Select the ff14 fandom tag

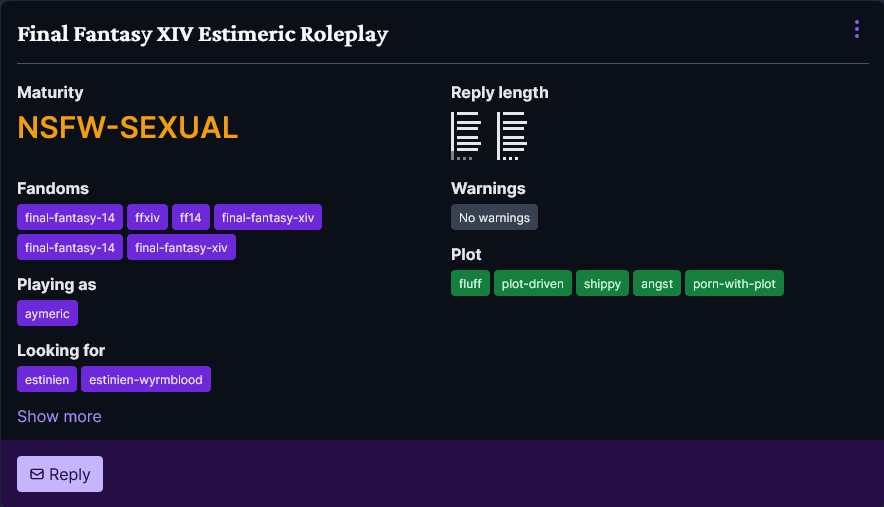191,217
